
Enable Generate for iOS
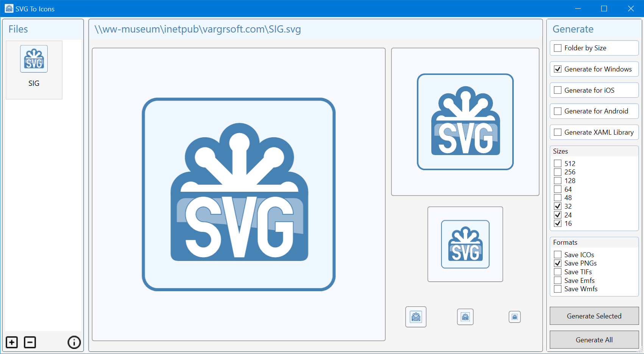click(x=558, y=90)
